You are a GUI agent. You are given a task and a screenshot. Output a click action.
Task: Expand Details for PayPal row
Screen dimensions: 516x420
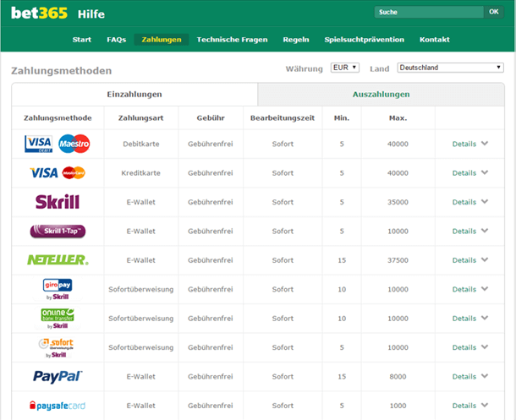[470, 377]
